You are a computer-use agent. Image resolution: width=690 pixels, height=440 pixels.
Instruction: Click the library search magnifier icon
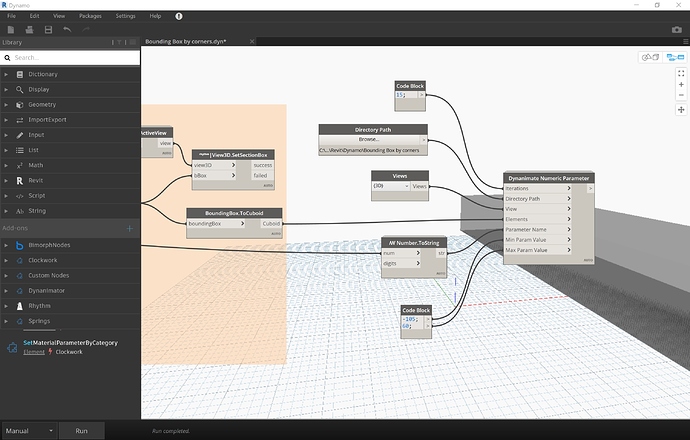pos(7,58)
